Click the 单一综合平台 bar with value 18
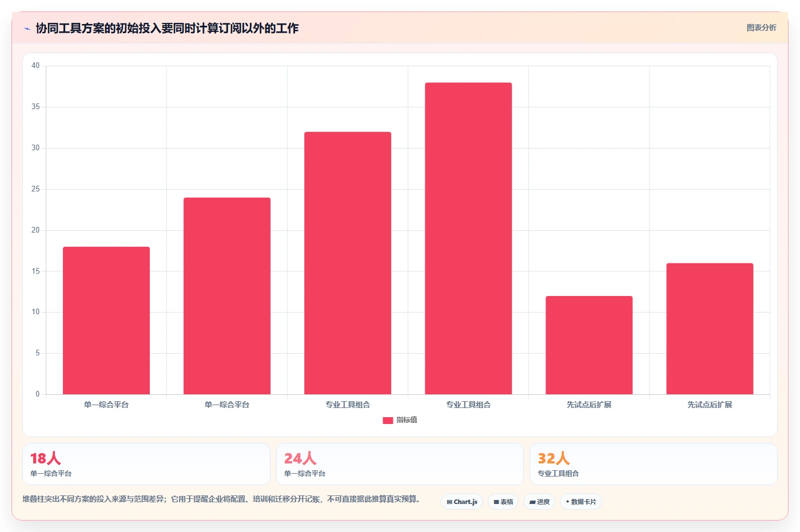The image size is (800, 532). tap(106, 321)
